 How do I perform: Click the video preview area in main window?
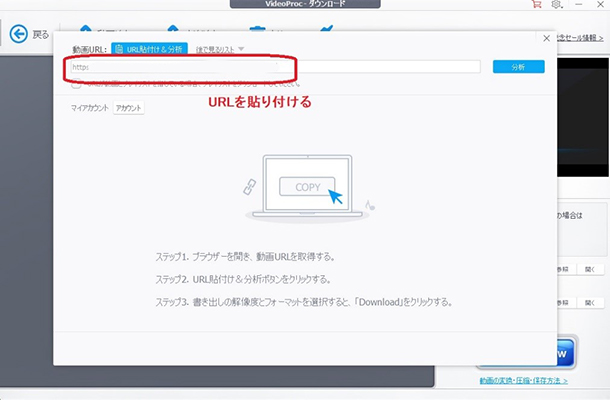pos(583,117)
